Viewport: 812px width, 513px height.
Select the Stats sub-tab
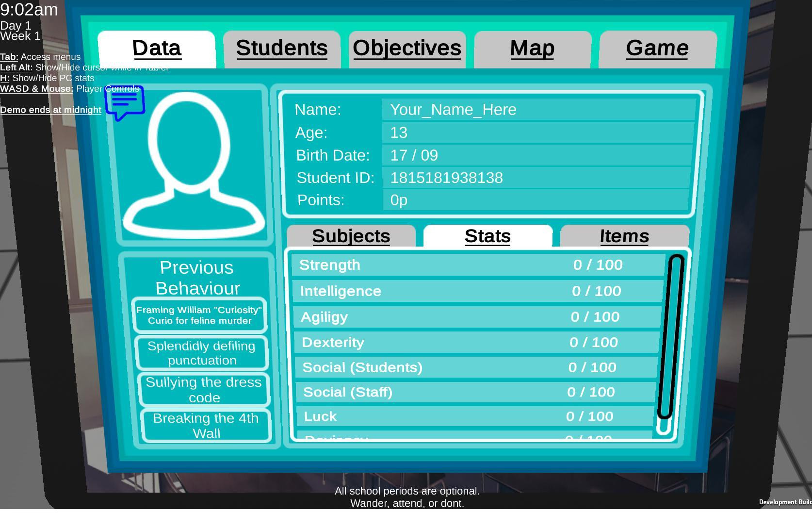[x=488, y=236]
